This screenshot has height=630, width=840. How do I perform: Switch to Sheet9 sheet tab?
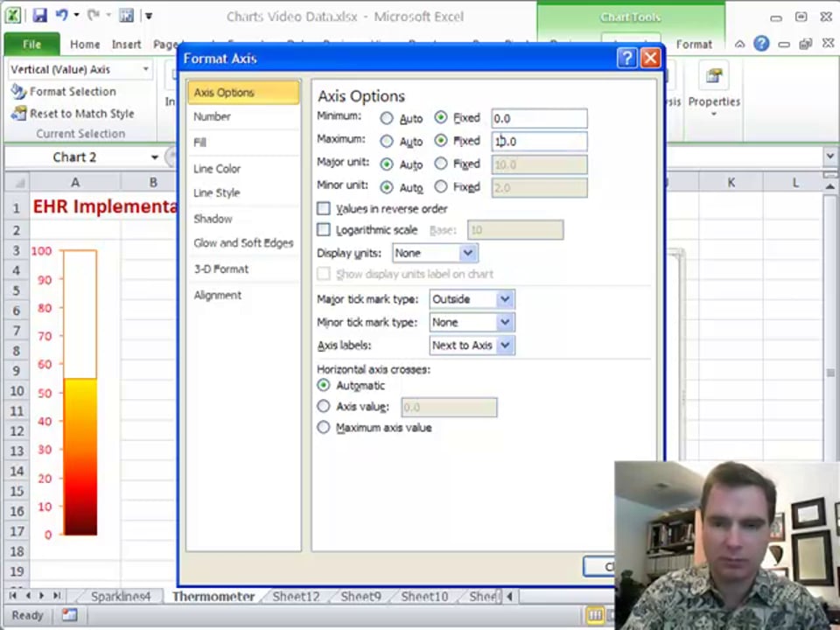pos(360,596)
